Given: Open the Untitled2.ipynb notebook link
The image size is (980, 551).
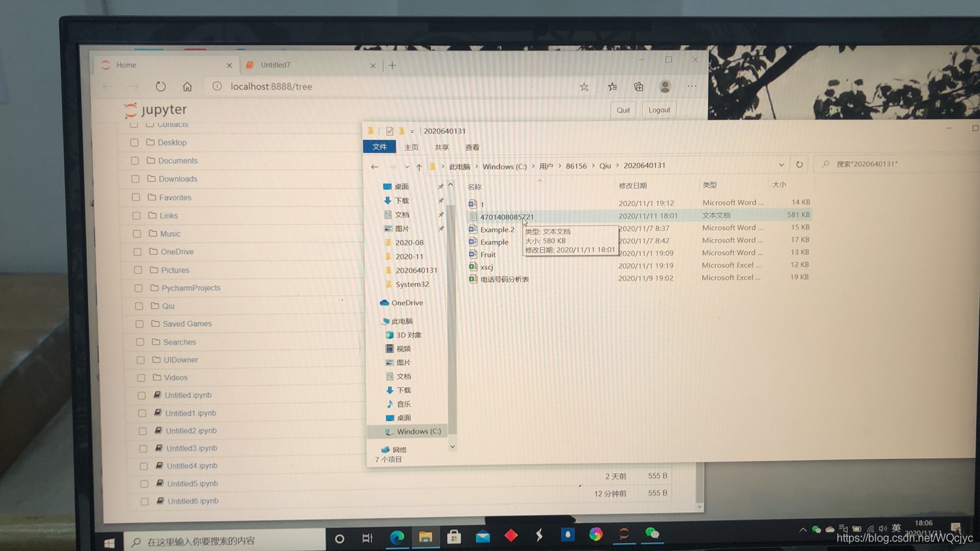Looking at the screenshot, I should [191, 431].
